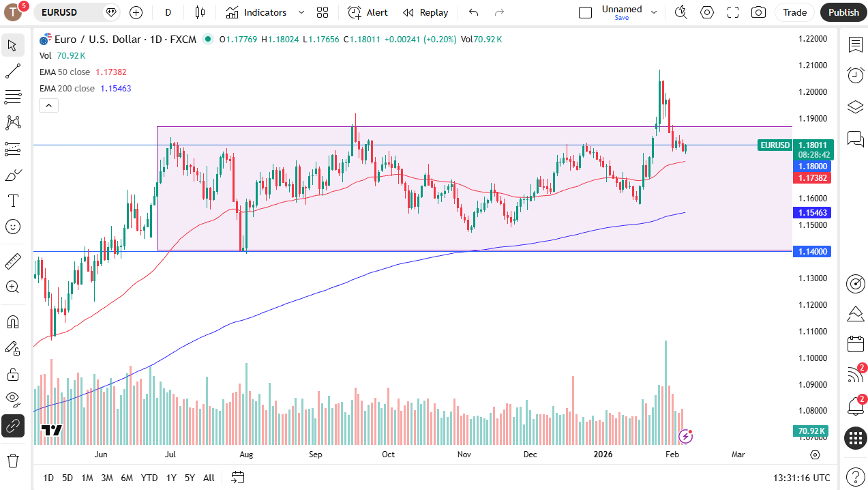
Task: Open the user profile avatar menu
Action: click(14, 12)
